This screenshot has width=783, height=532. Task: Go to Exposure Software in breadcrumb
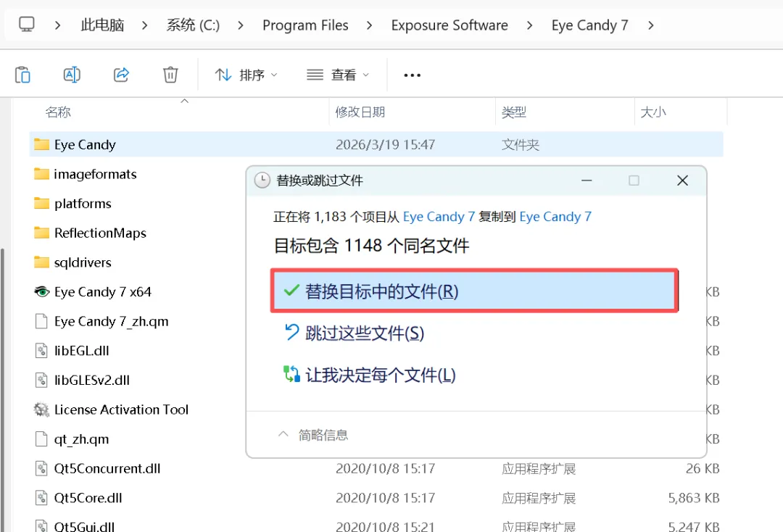[449, 25]
